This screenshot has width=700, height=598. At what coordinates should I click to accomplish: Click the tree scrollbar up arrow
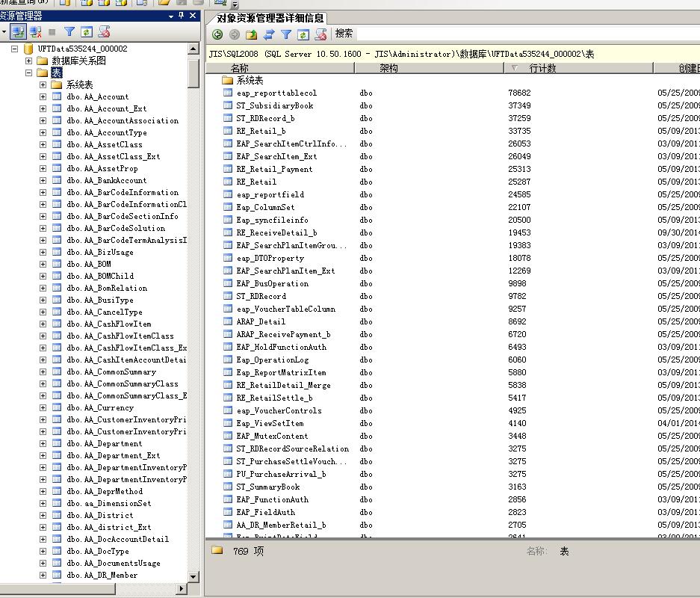[x=193, y=49]
